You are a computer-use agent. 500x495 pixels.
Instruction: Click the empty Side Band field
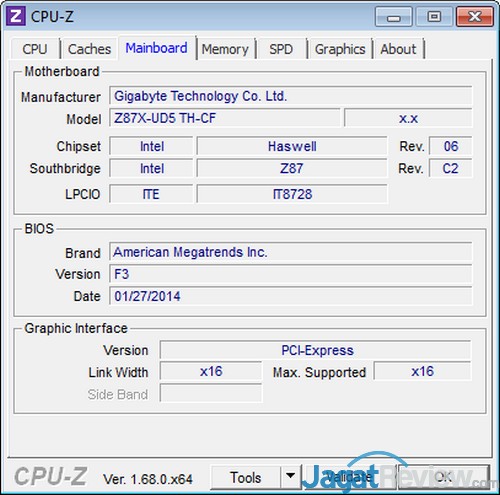pos(211,393)
